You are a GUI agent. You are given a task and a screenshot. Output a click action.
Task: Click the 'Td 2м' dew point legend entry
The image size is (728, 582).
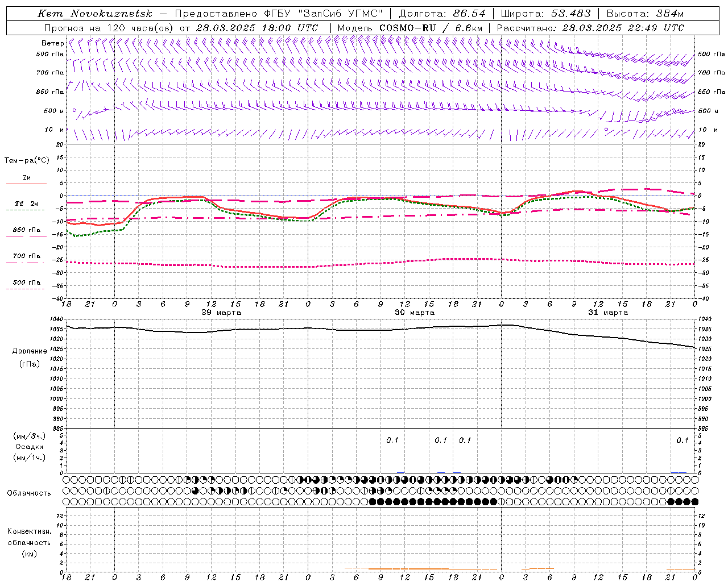click(x=26, y=203)
